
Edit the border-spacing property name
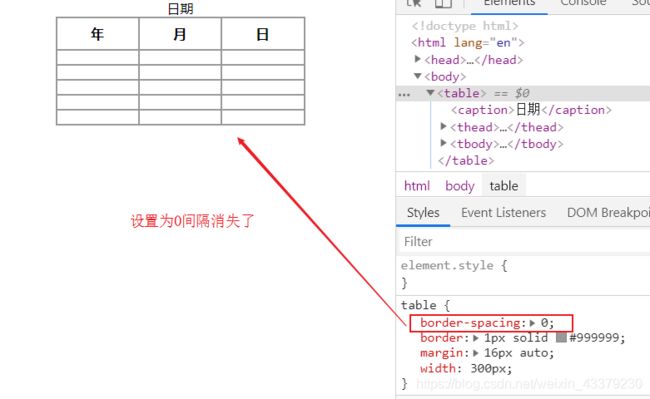(471, 323)
